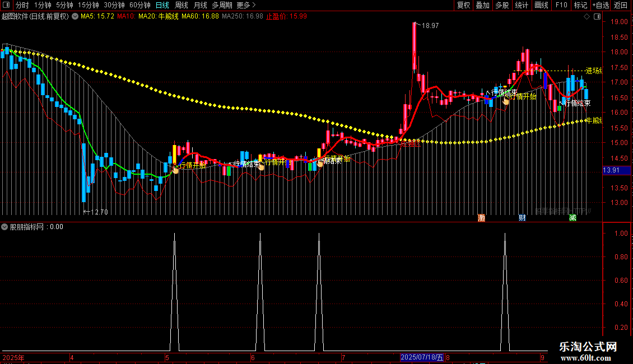Select the 日线 daily tab

[x=162, y=5]
